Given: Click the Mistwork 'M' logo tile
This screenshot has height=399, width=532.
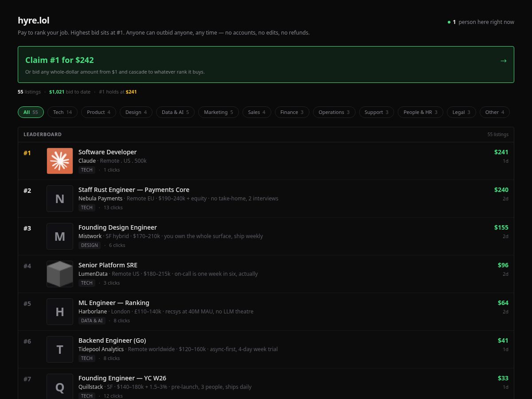Looking at the screenshot, I should click(60, 236).
